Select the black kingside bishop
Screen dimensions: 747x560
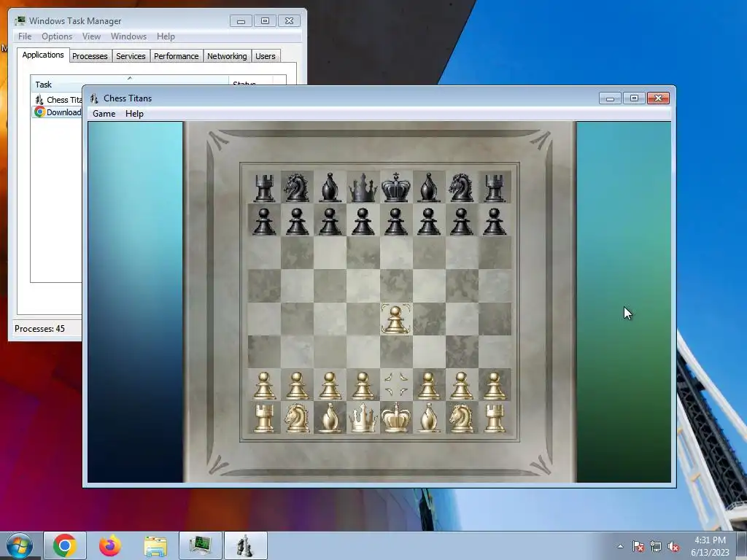coord(429,187)
